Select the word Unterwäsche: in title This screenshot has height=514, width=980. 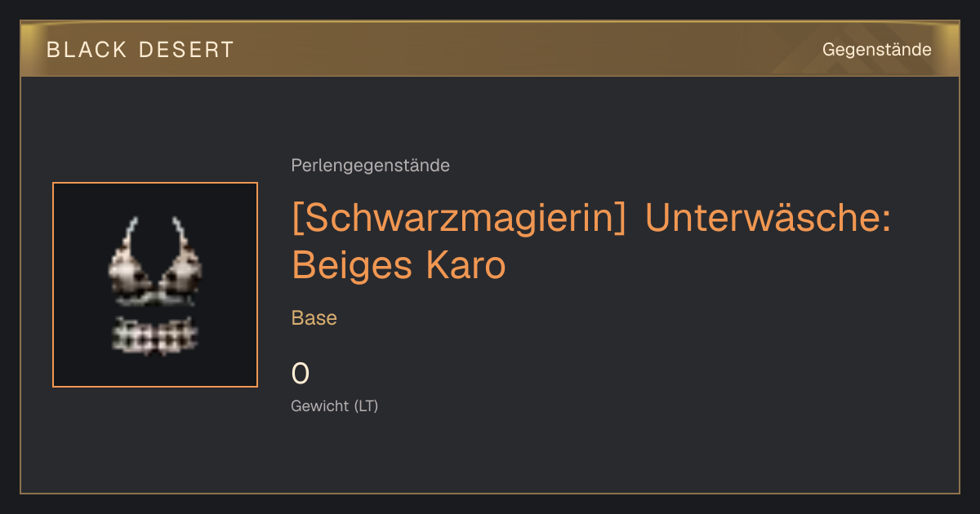[767, 219]
